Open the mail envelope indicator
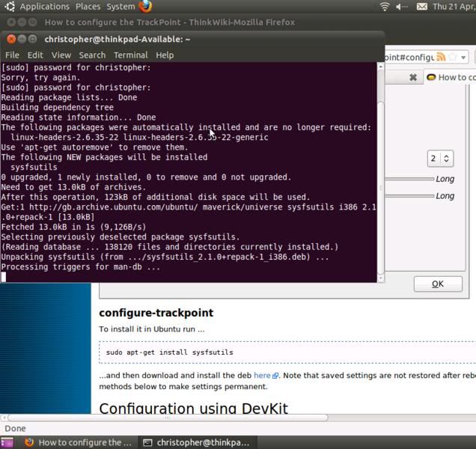The height and width of the screenshot is (449, 476). point(421,7)
